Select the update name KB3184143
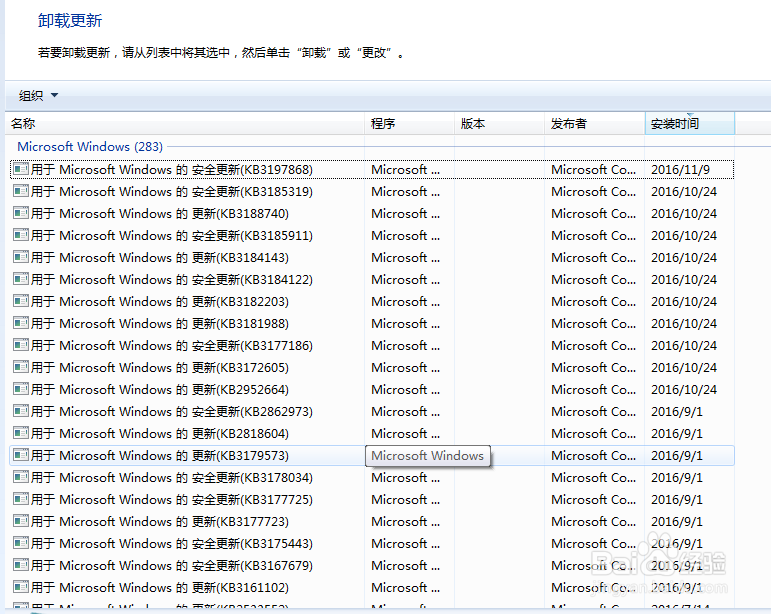 coord(160,258)
